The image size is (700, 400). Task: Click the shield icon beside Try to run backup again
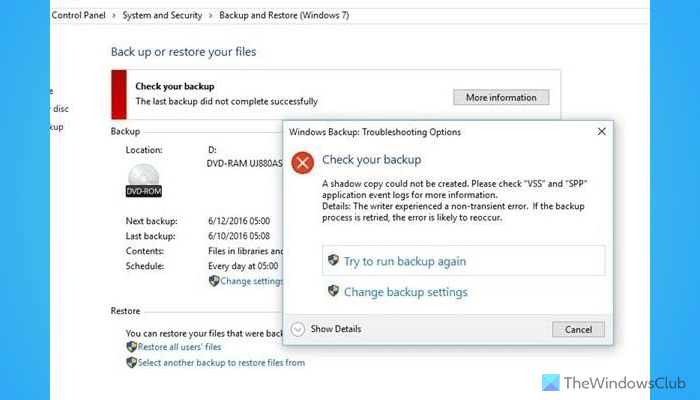333,261
